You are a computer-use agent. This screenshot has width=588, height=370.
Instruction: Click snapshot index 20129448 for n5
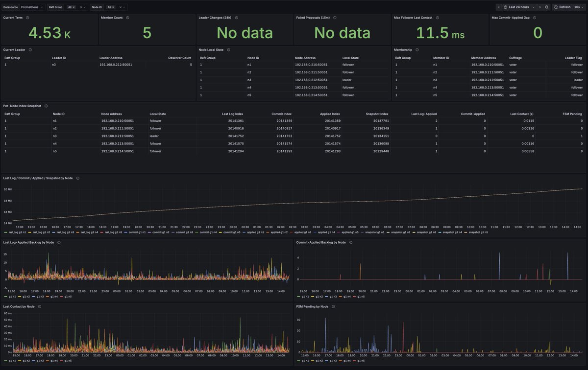381,151
